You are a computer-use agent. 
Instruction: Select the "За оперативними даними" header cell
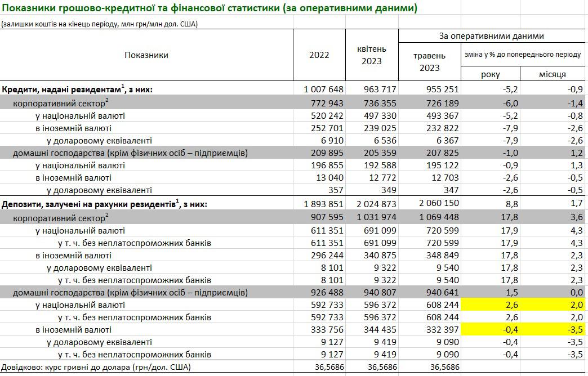(492, 36)
